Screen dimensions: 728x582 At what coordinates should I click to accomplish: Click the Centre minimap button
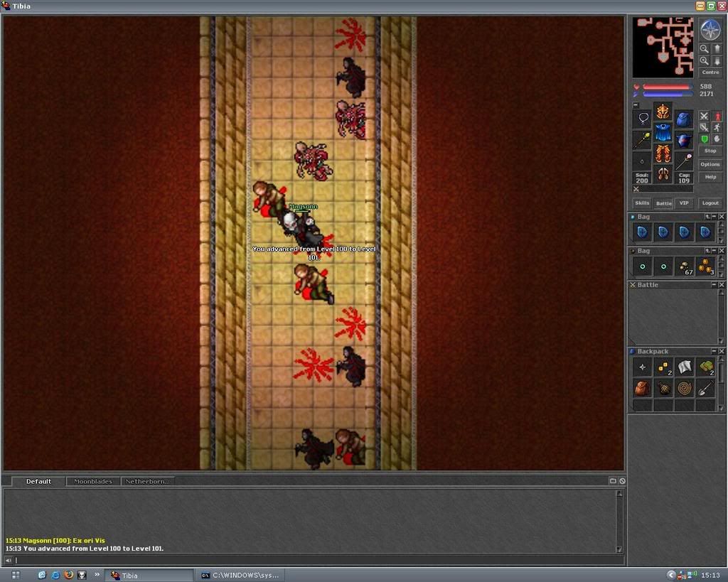coord(710,72)
